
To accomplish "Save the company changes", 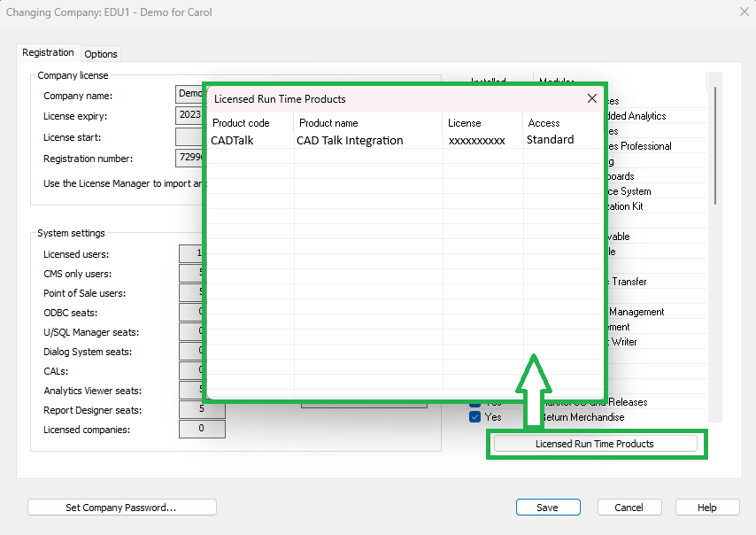I will [x=547, y=508].
